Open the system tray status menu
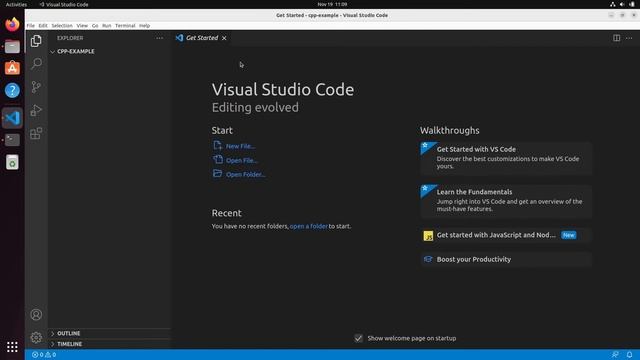Viewport: 640px width, 360px height. (x=622, y=4)
